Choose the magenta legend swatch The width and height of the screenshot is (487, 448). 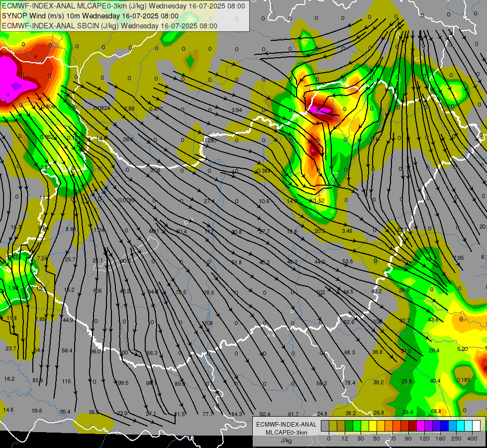421,426
